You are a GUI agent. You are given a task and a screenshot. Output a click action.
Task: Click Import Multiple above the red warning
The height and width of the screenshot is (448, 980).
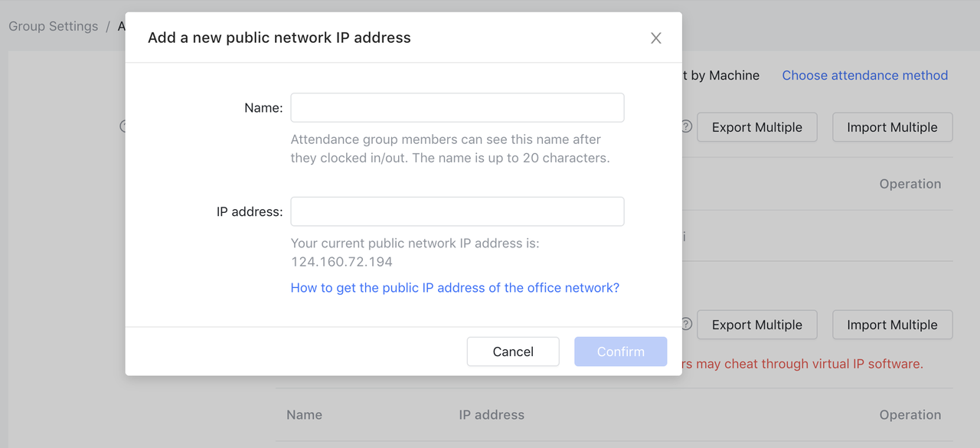pos(892,325)
